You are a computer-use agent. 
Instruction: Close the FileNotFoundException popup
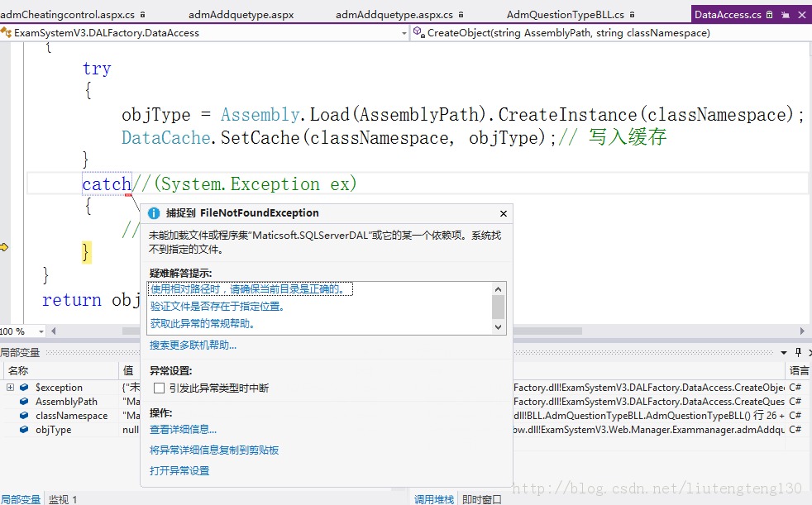click(503, 214)
